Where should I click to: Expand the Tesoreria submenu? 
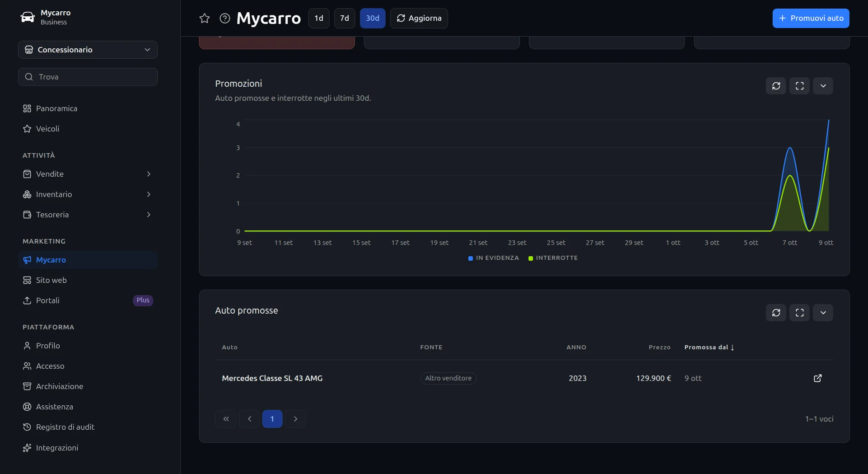click(88, 215)
